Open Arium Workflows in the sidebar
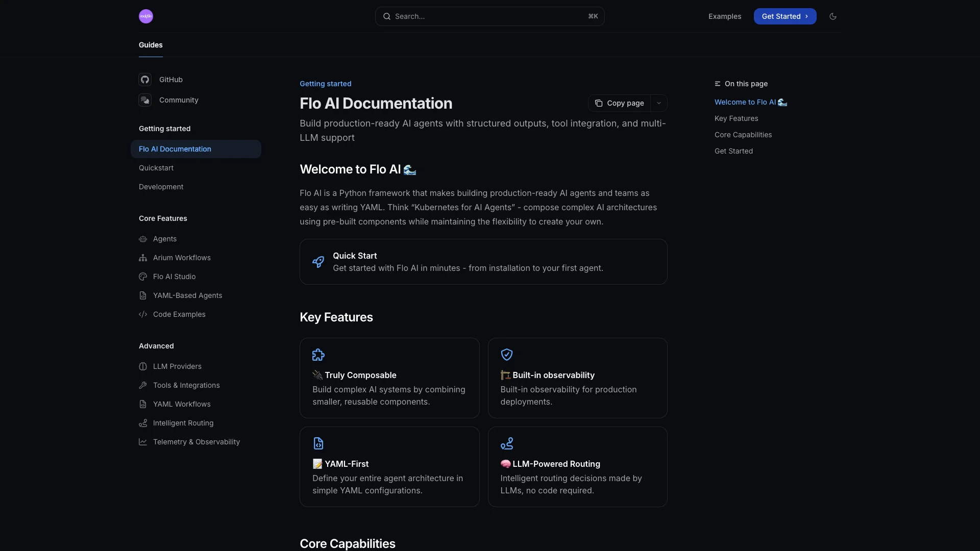This screenshot has height=551, width=980. [x=182, y=258]
